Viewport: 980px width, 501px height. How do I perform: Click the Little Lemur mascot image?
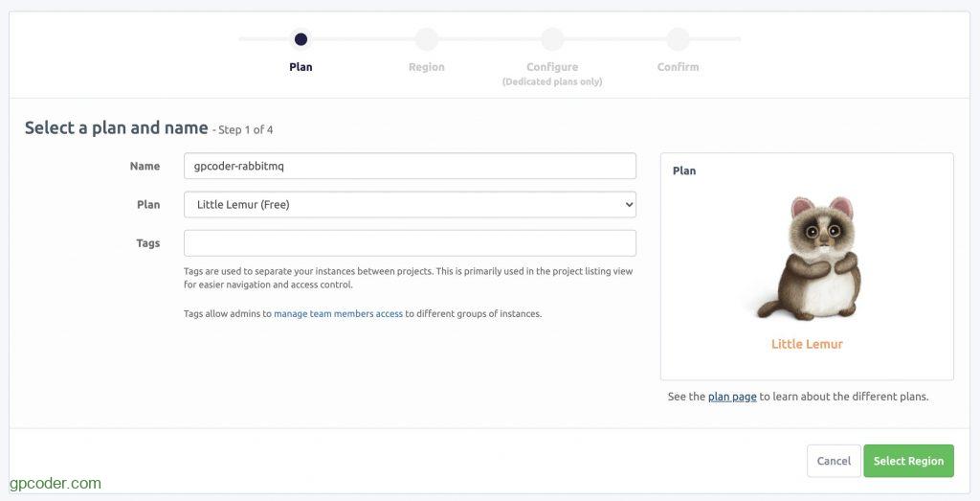point(807,259)
